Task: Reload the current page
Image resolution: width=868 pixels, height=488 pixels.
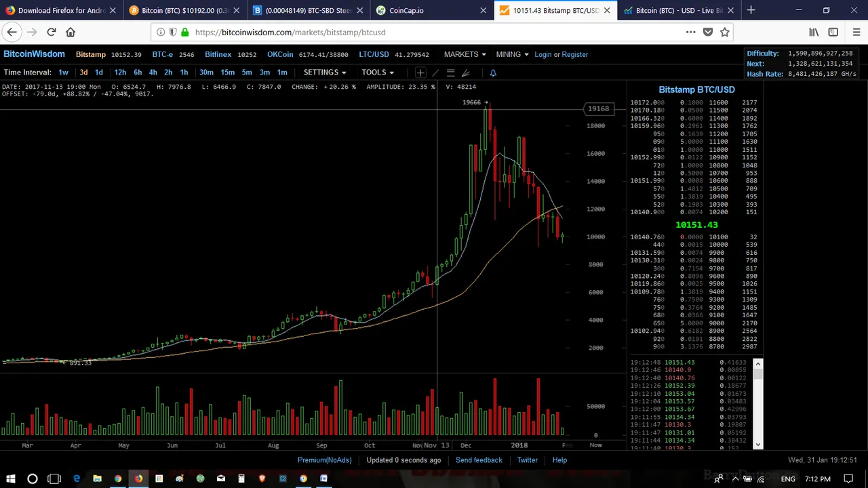Action: click(51, 32)
